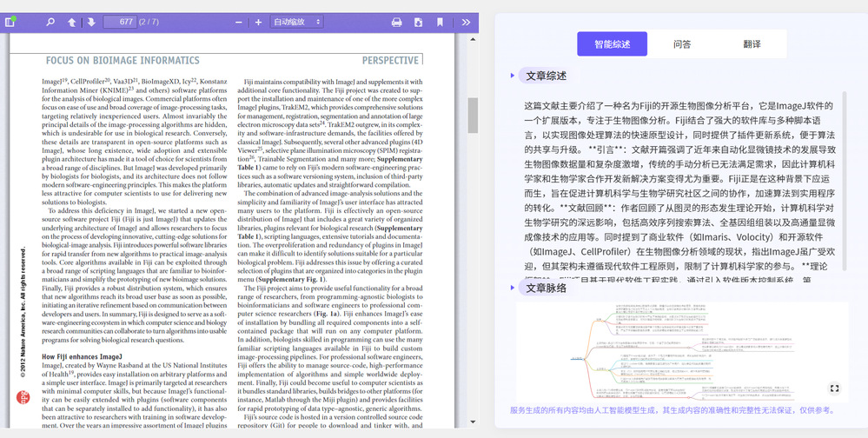Click the page number field showing 677

tap(120, 22)
